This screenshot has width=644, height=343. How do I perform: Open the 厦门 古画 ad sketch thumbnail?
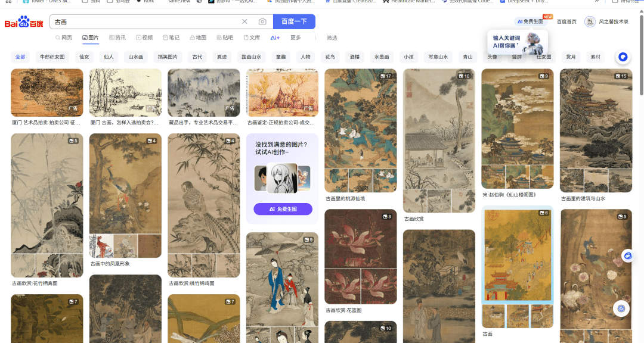125,93
